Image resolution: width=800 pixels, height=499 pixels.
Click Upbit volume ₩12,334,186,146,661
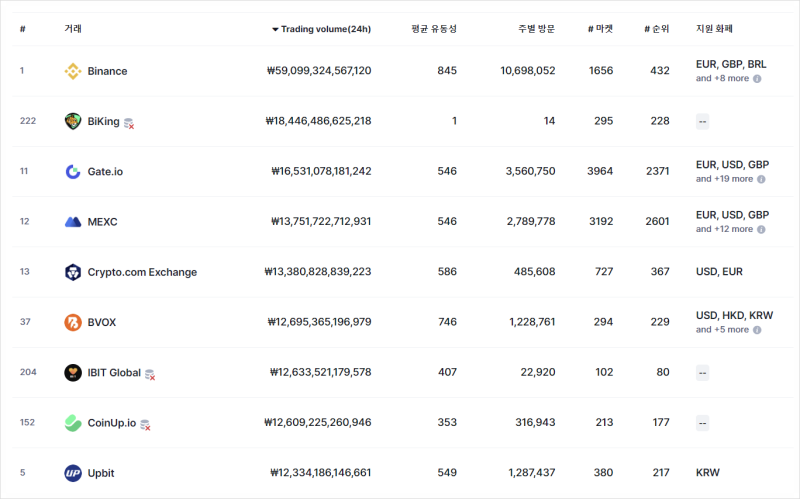320,472
